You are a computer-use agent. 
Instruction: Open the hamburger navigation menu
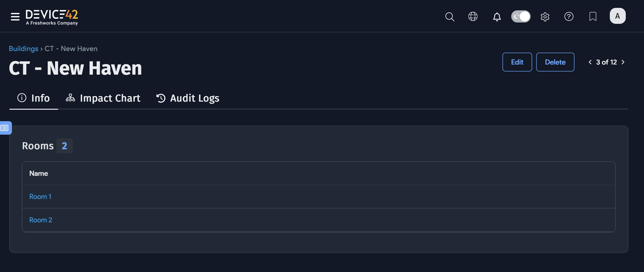[15, 16]
